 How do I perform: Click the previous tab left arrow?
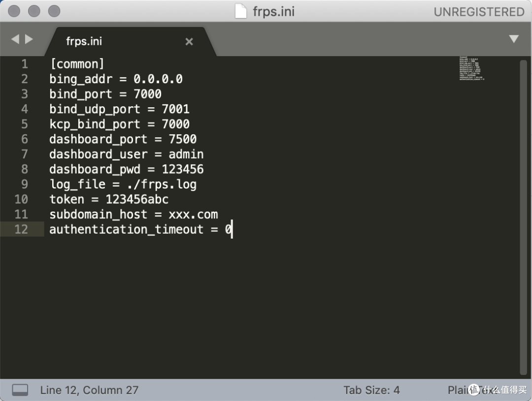coord(15,39)
